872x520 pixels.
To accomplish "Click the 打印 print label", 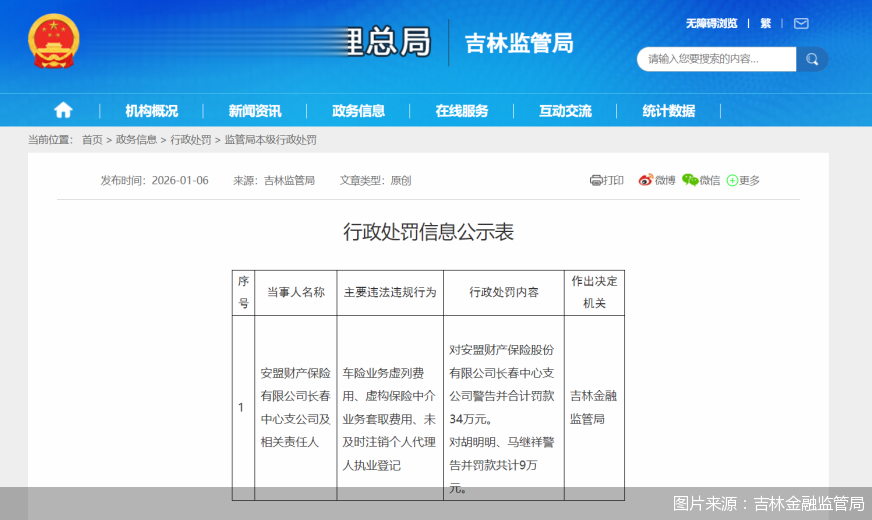I will (x=613, y=180).
